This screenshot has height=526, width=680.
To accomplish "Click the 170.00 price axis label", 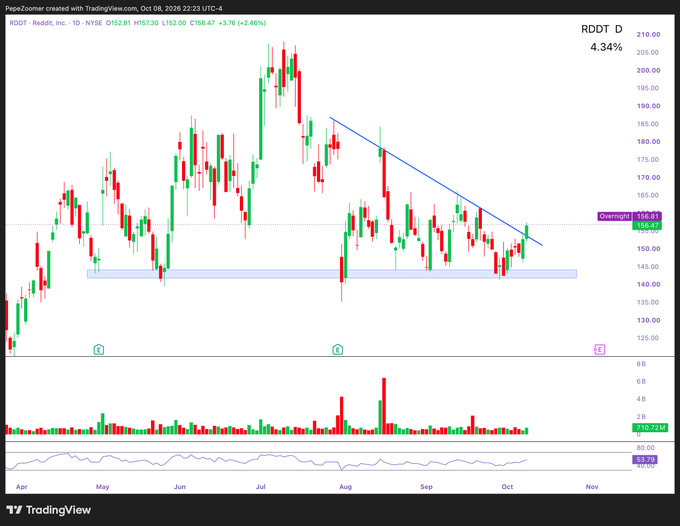I will [648, 177].
